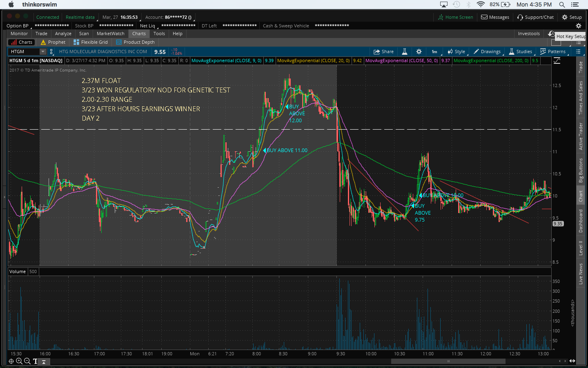Viewport: 588px width, 368px height.
Task: Switch to the MarketWatch tab
Action: [x=110, y=34]
